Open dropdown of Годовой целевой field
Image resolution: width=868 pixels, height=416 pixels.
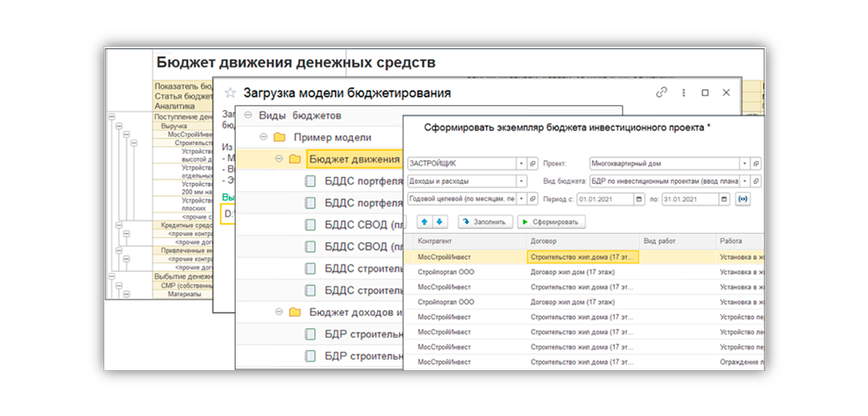click(x=522, y=199)
